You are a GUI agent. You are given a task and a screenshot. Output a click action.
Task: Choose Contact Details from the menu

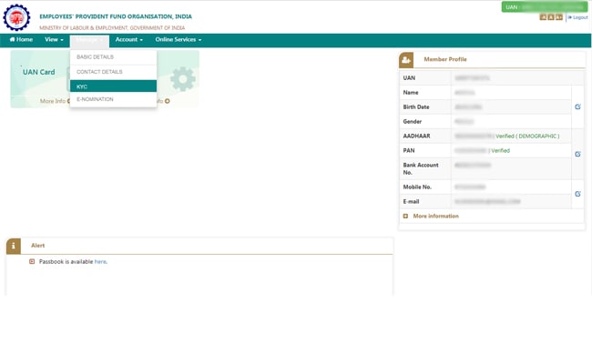pyautogui.click(x=99, y=72)
